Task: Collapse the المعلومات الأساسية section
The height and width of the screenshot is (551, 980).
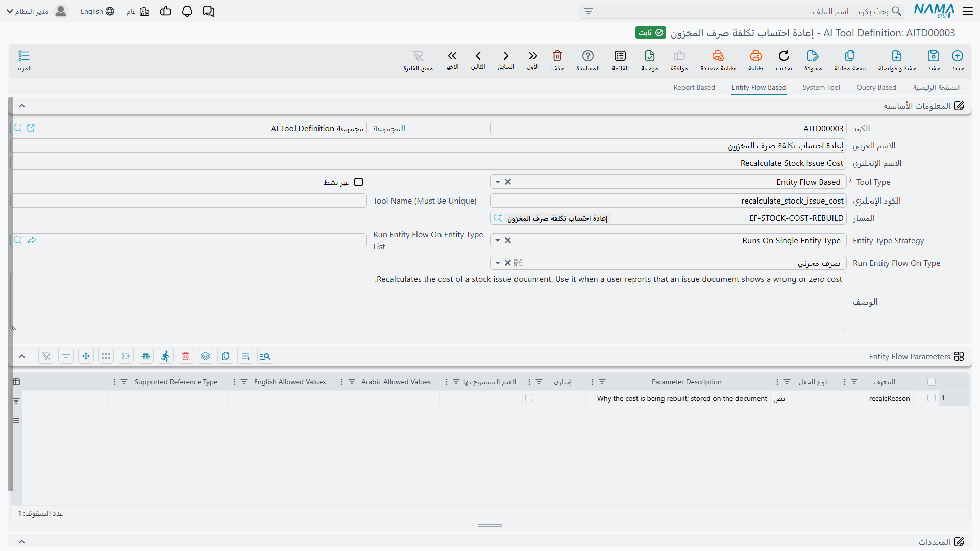Action: click(22, 106)
